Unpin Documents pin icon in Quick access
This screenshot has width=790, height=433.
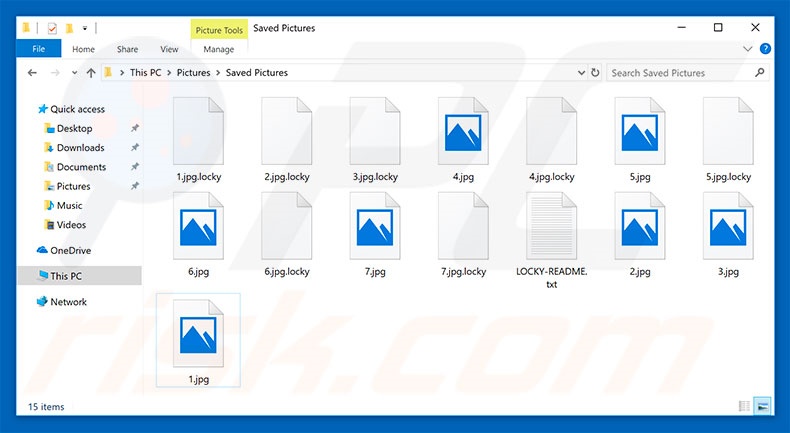[135, 166]
